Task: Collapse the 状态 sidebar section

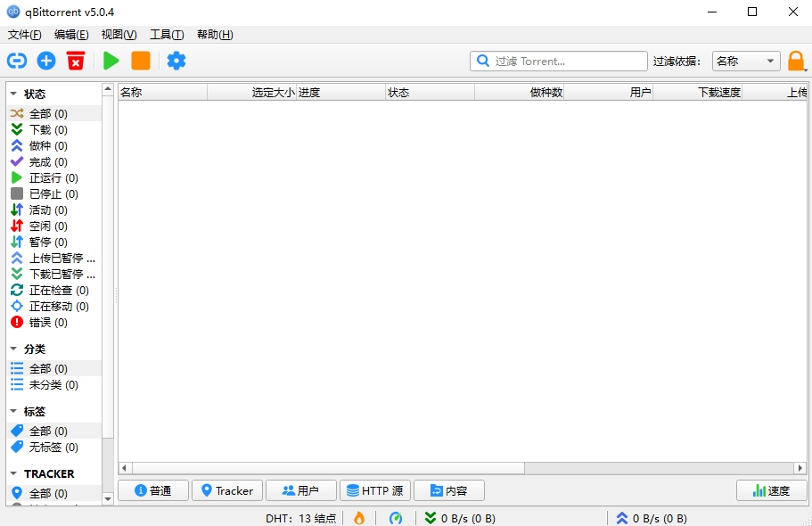Action: [x=14, y=94]
